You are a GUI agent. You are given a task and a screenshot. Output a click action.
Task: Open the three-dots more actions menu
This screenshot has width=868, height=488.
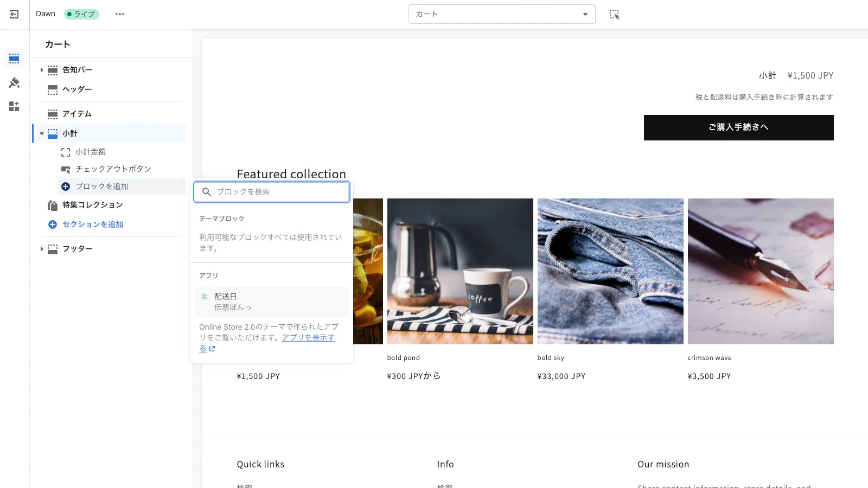point(120,14)
